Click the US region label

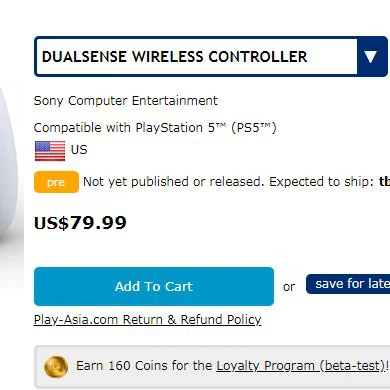click(x=79, y=150)
